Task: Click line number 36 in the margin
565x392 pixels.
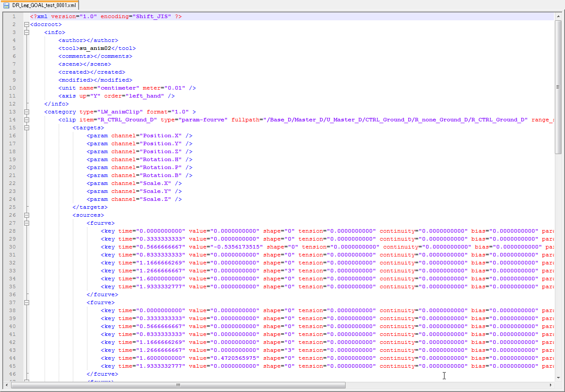Action: click(x=12, y=294)
